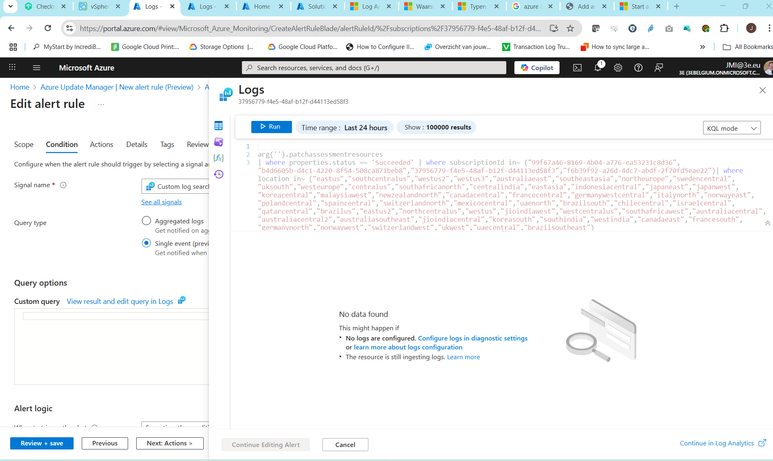Click the Cancel button in Logs panel
The image size is (773, 461).
(345, 444)
